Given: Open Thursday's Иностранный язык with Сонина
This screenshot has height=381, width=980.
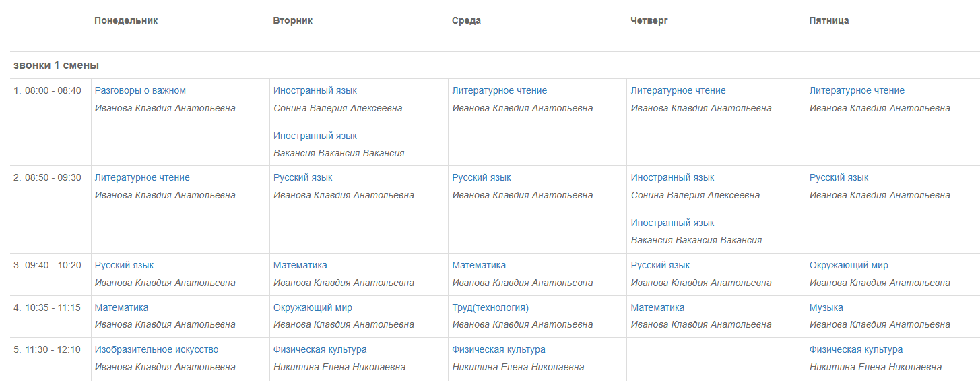Looking at the screenshot, I should pos(673,177).
